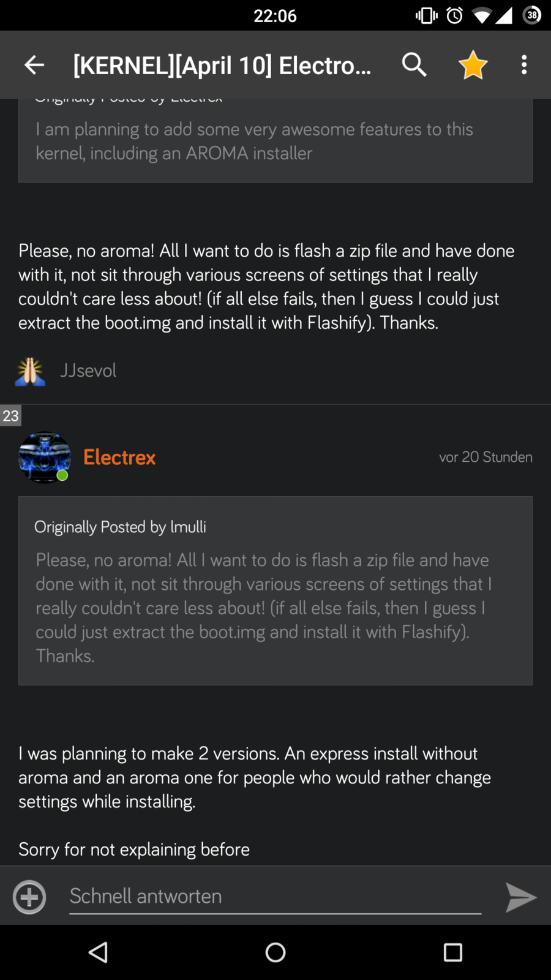Tap the alarm clock status icon
The width and height of the screenshot is (551, 980).
pos(454,15)
